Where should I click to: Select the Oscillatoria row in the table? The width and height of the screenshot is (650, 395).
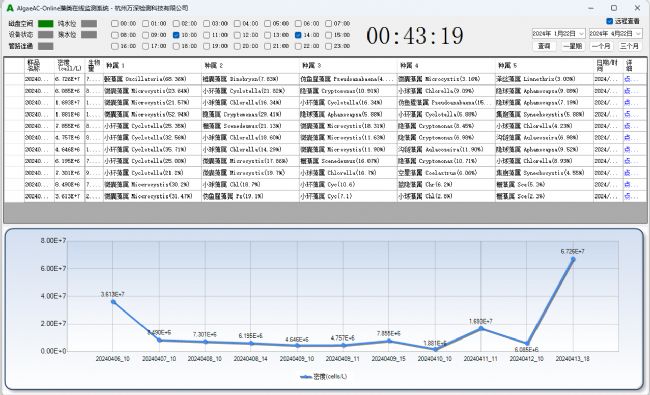pos(325,79)
